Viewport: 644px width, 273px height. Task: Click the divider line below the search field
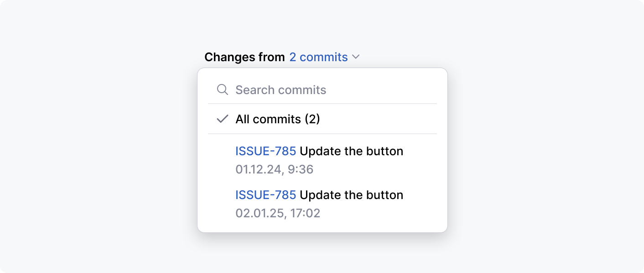(322, 104)
